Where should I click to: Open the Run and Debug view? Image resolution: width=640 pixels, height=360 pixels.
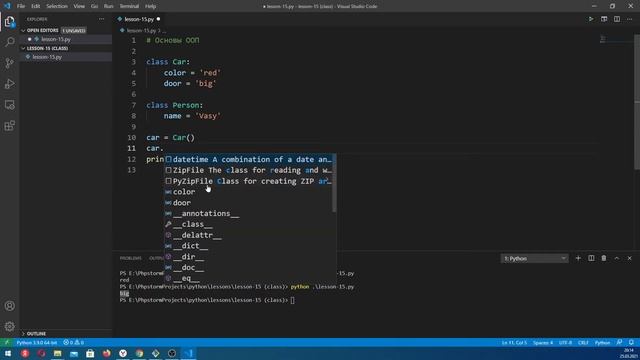[x=9, y=84]
